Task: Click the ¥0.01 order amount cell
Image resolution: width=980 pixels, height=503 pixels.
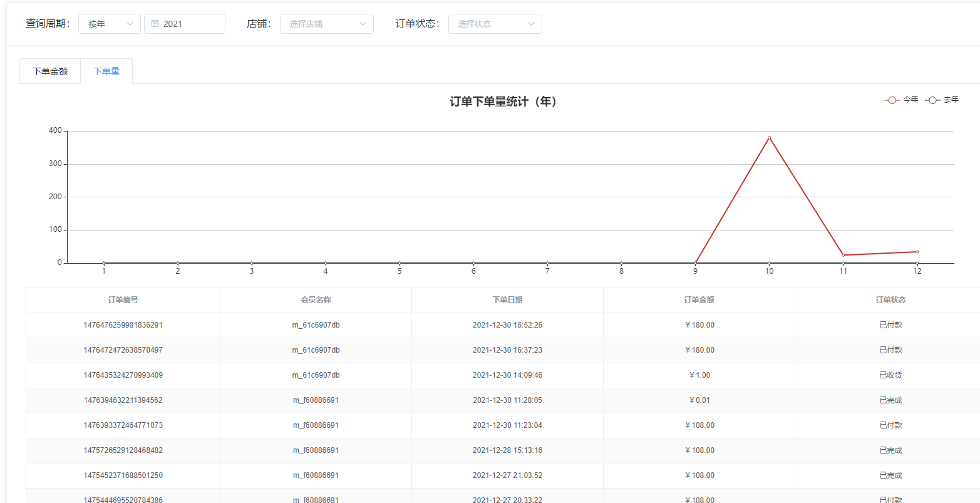Action: coord(699,400)
